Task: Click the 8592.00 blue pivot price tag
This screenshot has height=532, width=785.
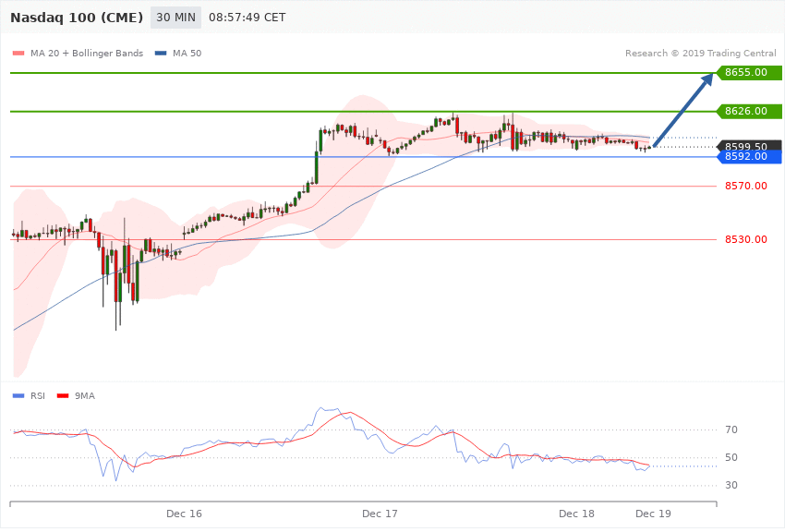Action: pyautogui.click(x=750, y=157)
